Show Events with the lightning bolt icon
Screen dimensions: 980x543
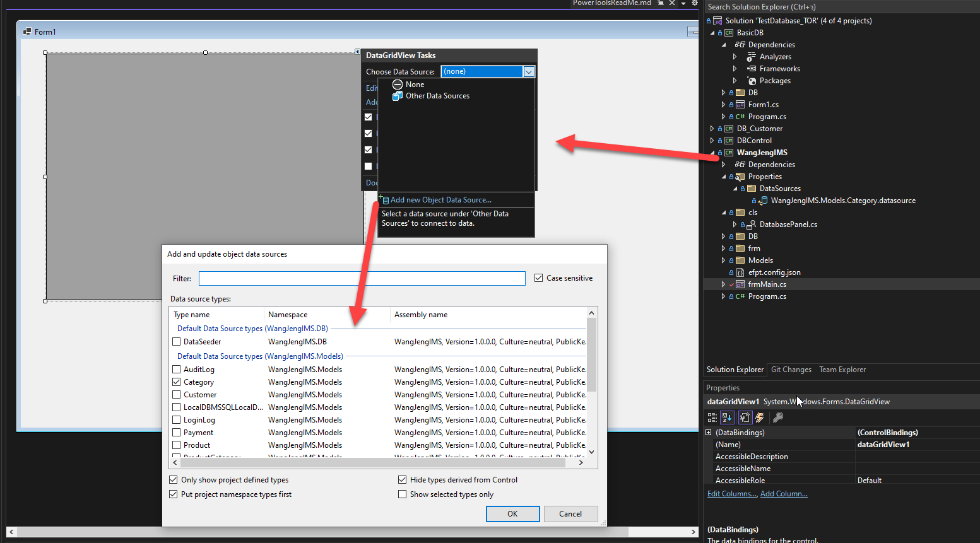coord(760,417)
